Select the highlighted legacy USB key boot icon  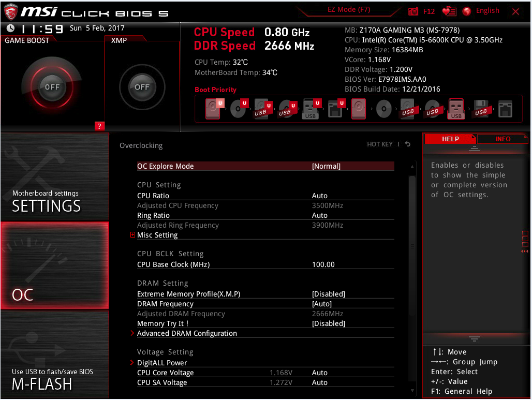[456, 109]
